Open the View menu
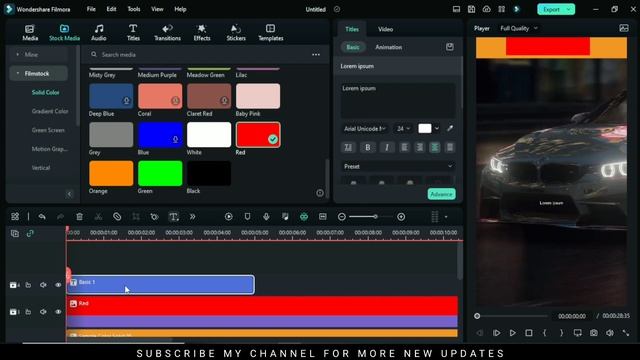 (157, 9)
